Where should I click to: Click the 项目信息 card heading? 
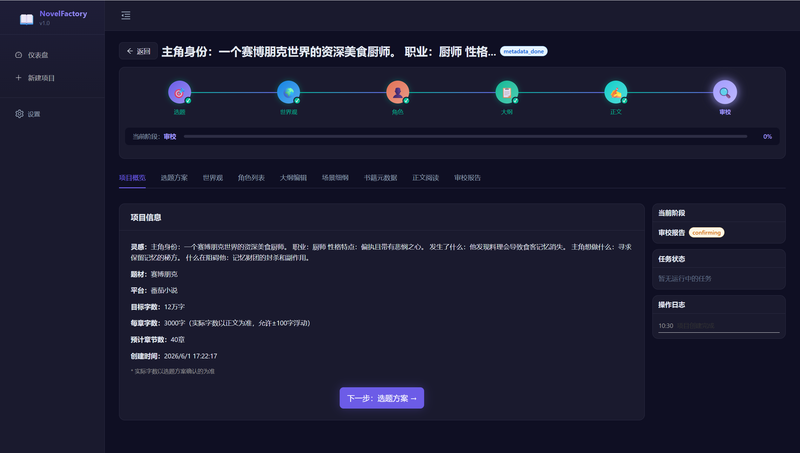tap(146, 217)
